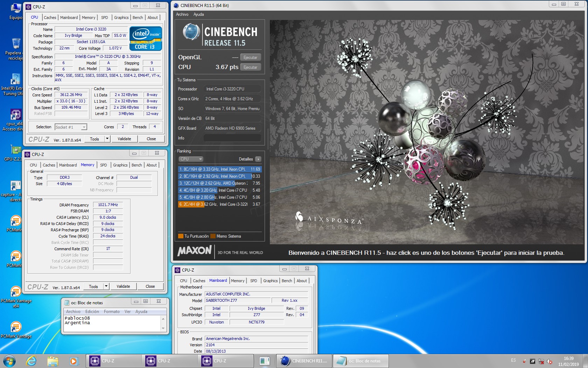Open Graphics tab in Memory CPU-Z window
This screenshot has width=588, height=368.
pyautogui.click(x=120, y=165)
